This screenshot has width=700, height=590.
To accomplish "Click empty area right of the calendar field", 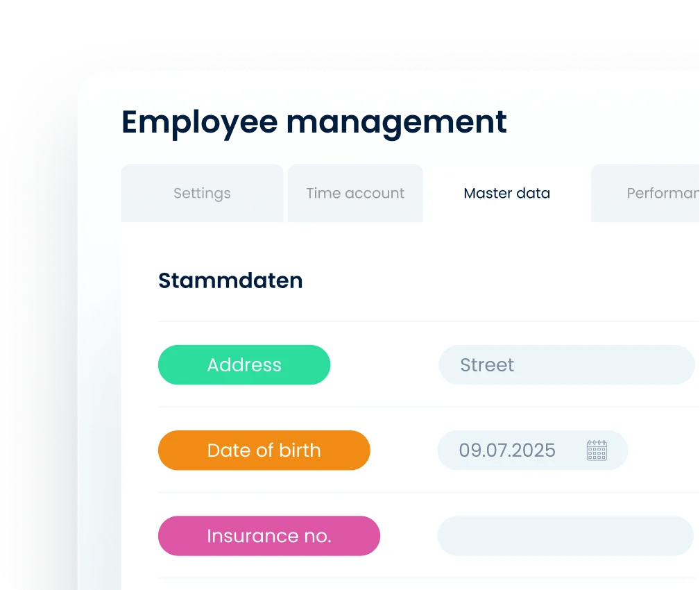I will pos(663,450).
